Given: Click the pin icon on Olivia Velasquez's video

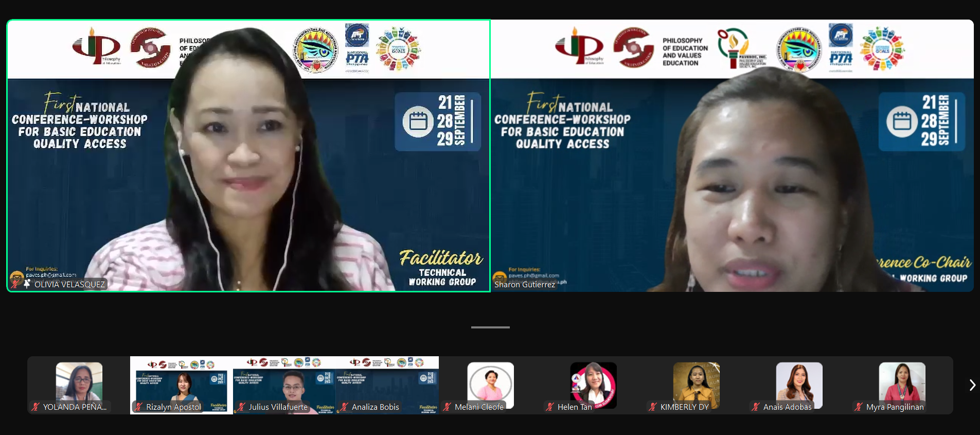Looking at the screenshot, I should [27, 284].
